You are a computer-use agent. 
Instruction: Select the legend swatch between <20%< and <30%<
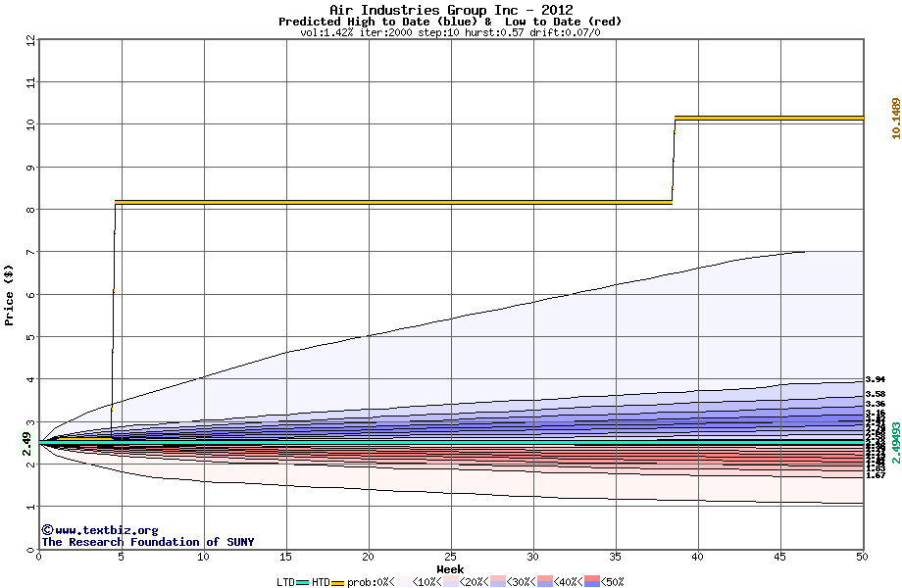point(498,581)
